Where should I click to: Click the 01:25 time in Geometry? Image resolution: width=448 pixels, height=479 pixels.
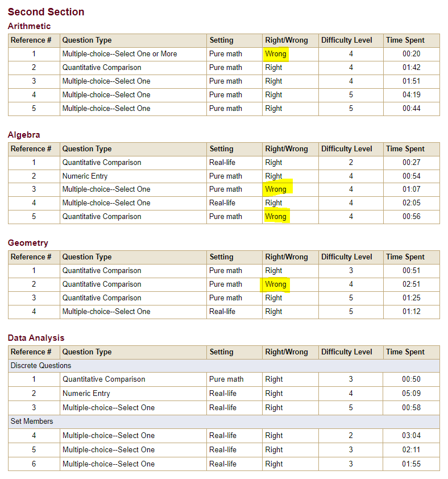click(x=412, y=298)
